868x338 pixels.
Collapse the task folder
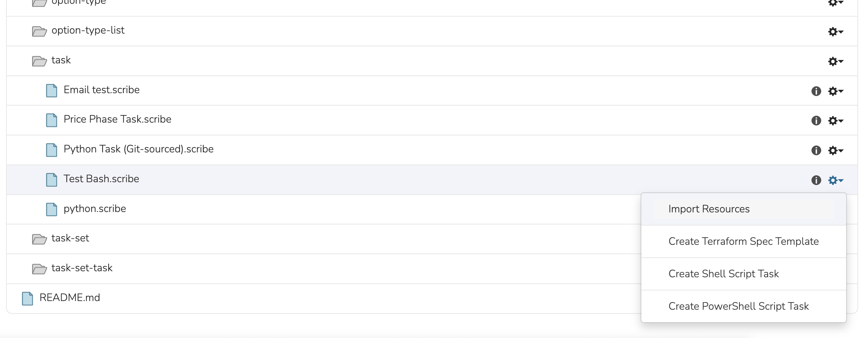61,60
